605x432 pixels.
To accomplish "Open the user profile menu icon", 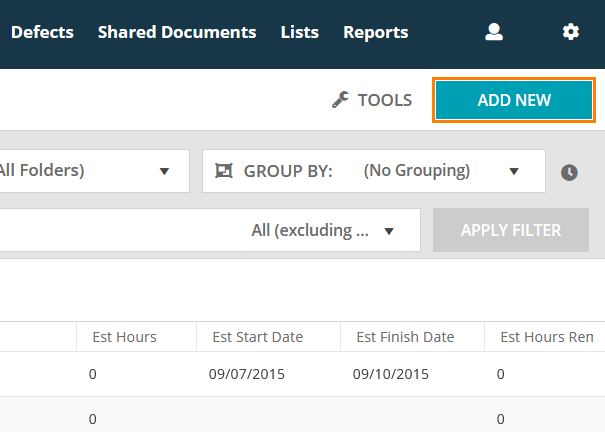I will click(493, 32).
